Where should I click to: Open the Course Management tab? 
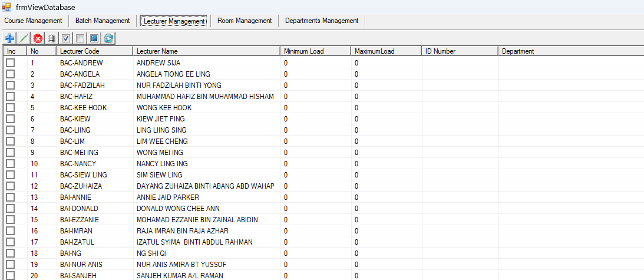coord(33,21)
